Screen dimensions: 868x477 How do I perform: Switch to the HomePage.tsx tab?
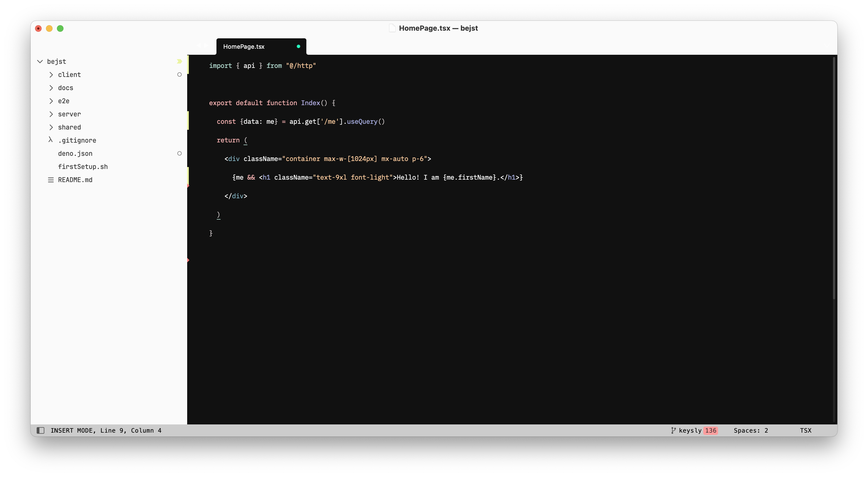tap(244, 47)
